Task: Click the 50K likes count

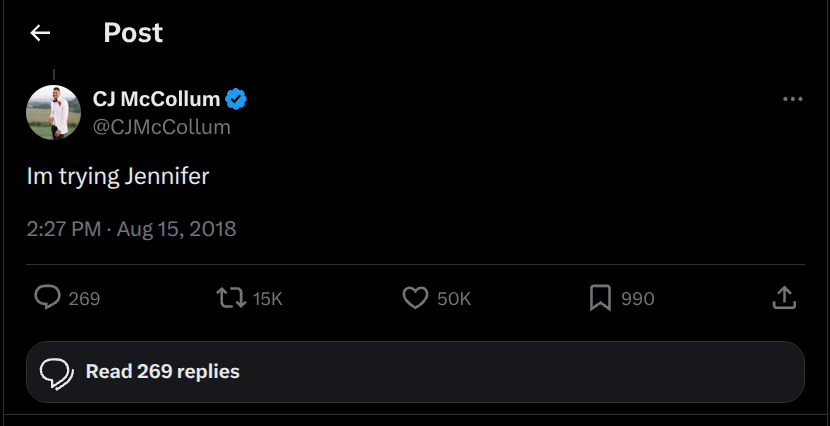Action: 454,299
